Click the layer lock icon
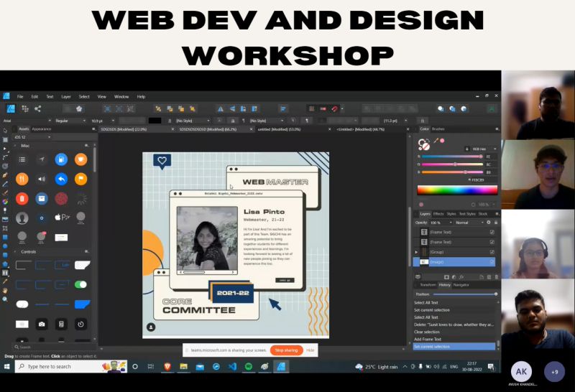575x392 pixels. (x=496, y=223)
